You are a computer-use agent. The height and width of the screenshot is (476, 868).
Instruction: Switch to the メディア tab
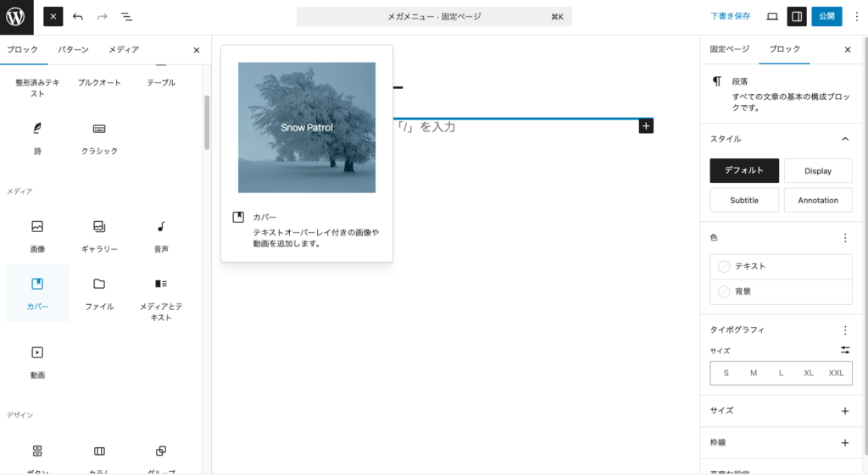tap(124, 50)
